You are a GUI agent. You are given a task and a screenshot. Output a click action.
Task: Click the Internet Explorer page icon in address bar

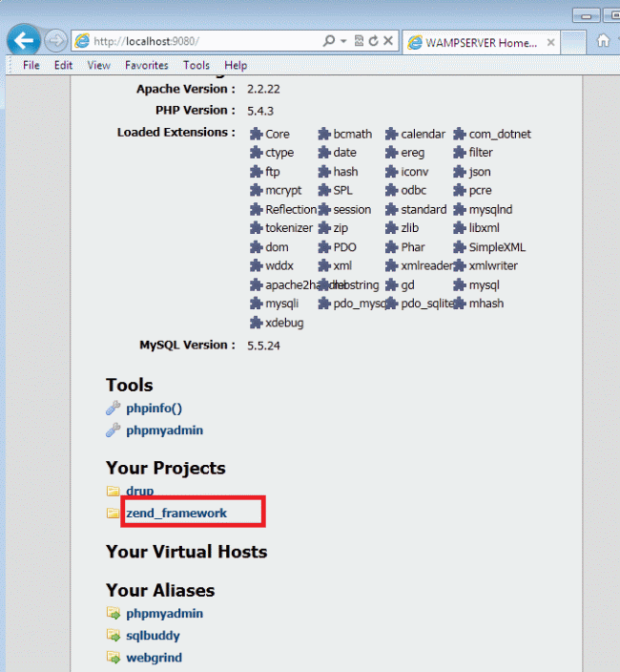[x=82, y=41]
